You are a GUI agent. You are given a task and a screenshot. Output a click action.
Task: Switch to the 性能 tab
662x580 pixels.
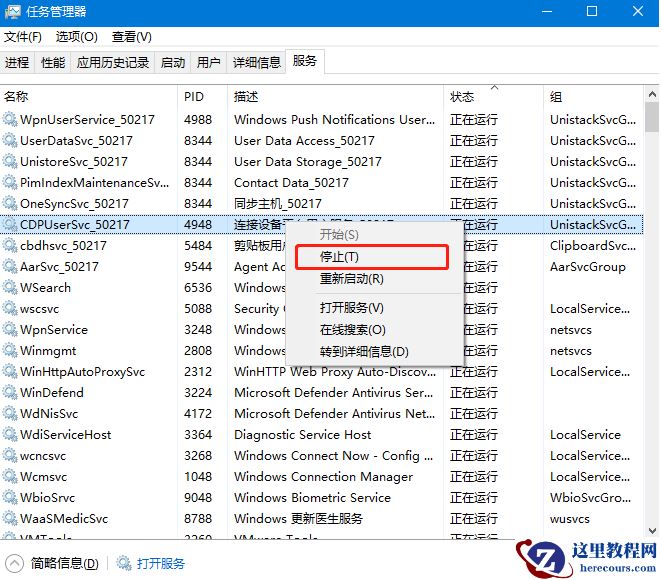coord(53,62)
